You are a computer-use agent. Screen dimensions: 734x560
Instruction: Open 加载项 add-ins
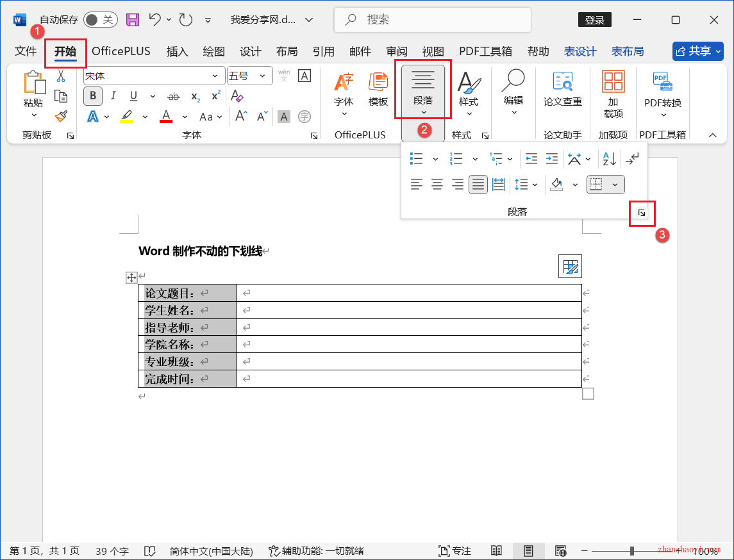coord(613,94)
